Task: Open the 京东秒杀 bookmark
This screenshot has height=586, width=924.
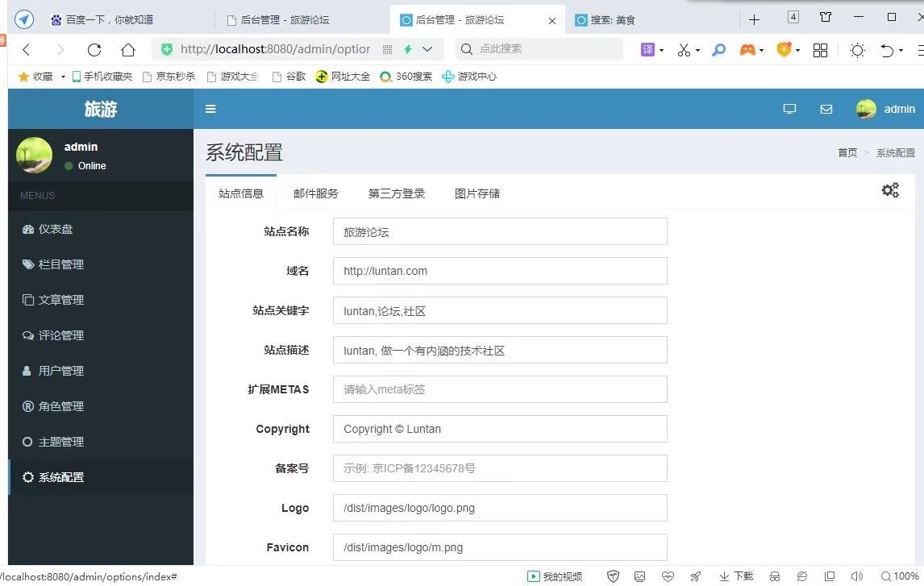Action: tap(169, 77)
